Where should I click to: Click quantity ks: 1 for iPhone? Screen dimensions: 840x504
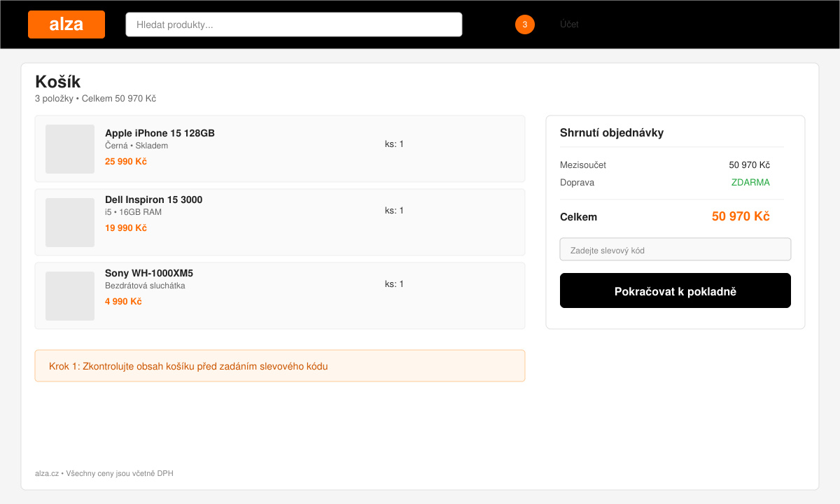click(x=394, y=144)
